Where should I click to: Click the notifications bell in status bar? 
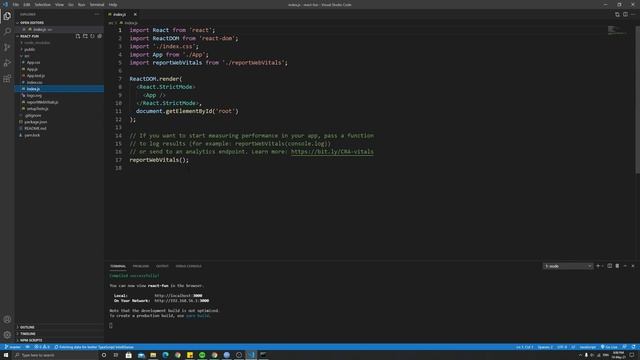633,347
